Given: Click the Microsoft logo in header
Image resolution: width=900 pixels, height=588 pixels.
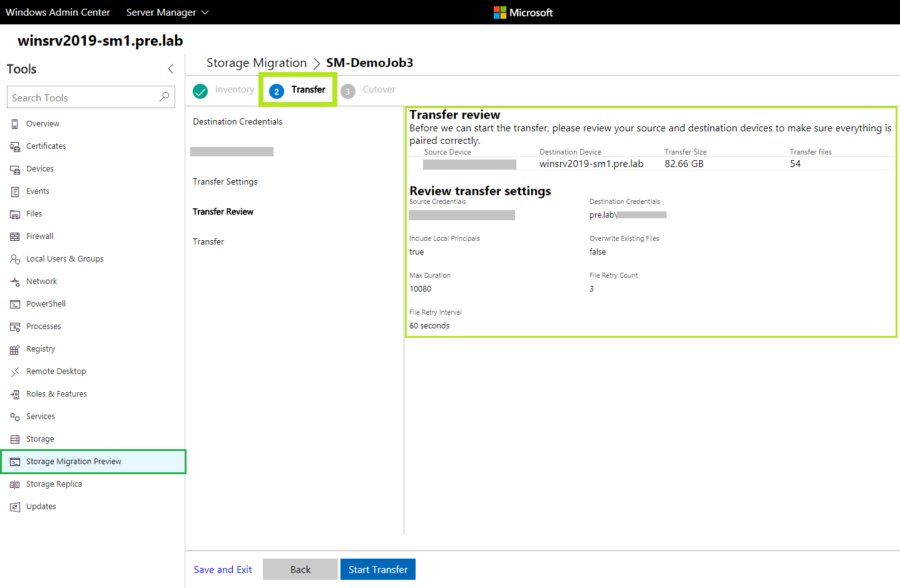Looking at the screenshot, I should pyautogui.click(x=523, y=13).
